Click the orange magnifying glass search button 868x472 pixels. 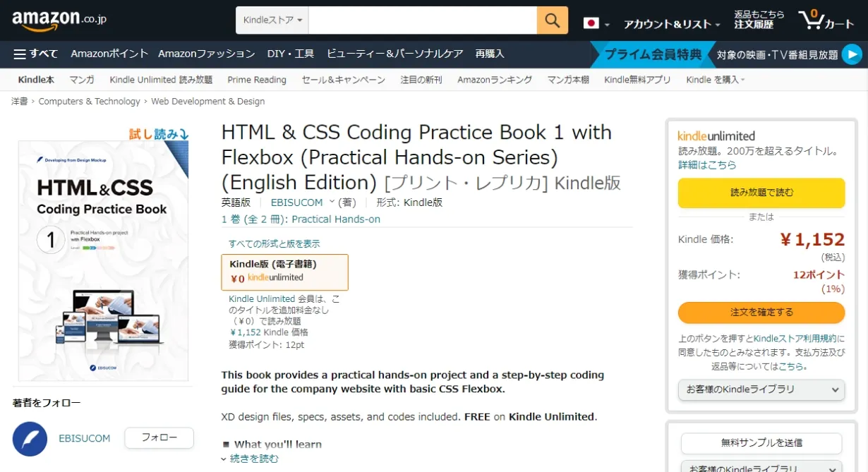pyautogui.click(x=552, y=20)
